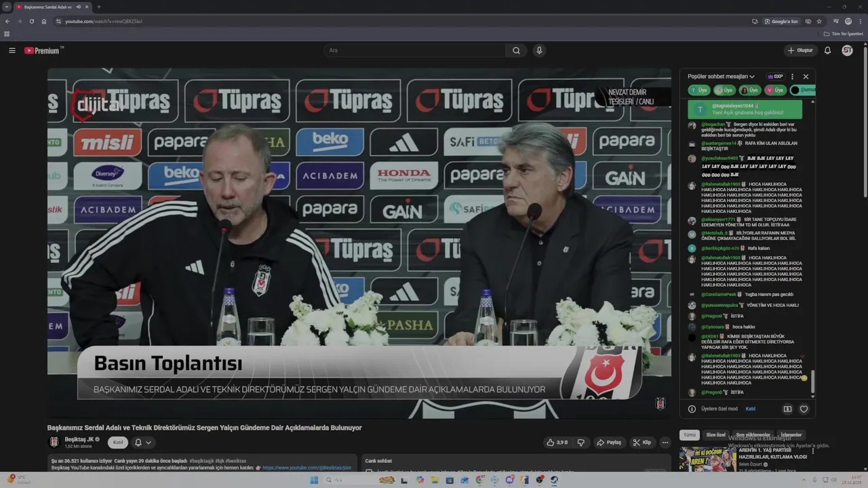Click the T member avatar chip
Viewport: 868px width, 488px height.
point(699,90)
